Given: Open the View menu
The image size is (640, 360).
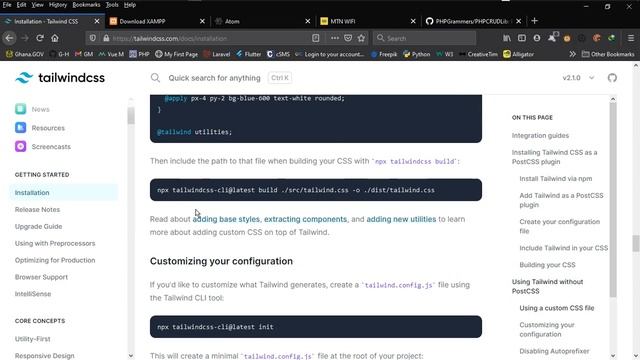Looking at the screenshot, I should pos(38,5).
